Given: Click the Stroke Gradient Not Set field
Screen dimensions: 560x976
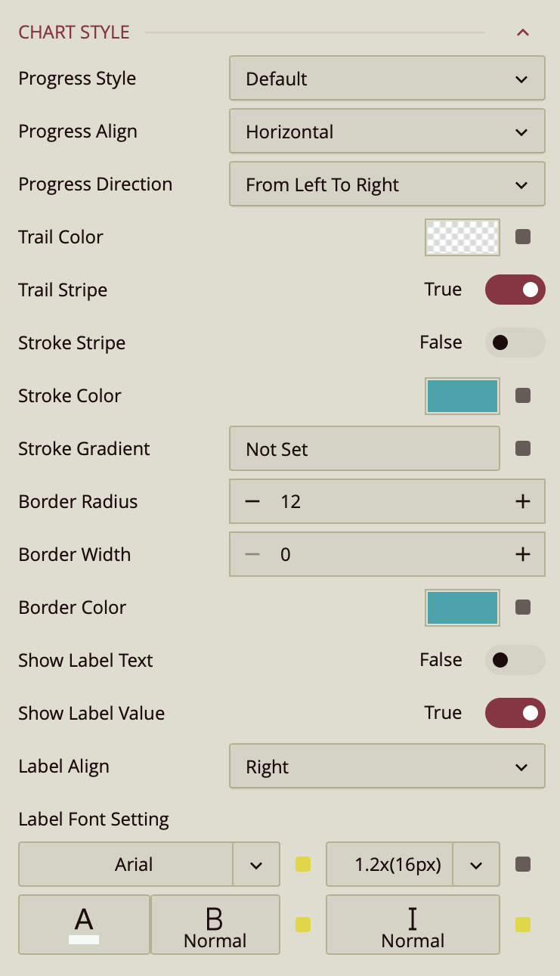Looking at the screenshot, I should (364, 448).
